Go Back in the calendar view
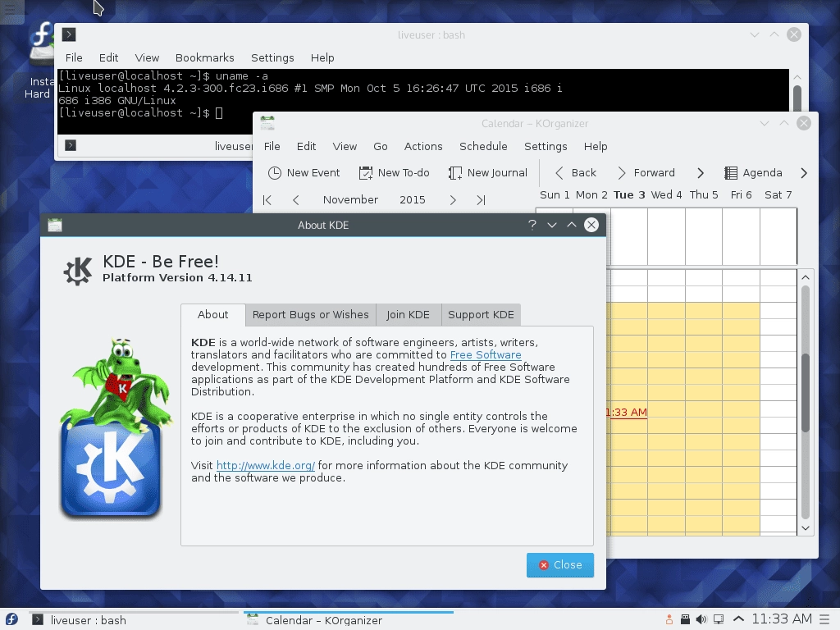Screen dimensions: 840x630 click(x=575, y=172)
